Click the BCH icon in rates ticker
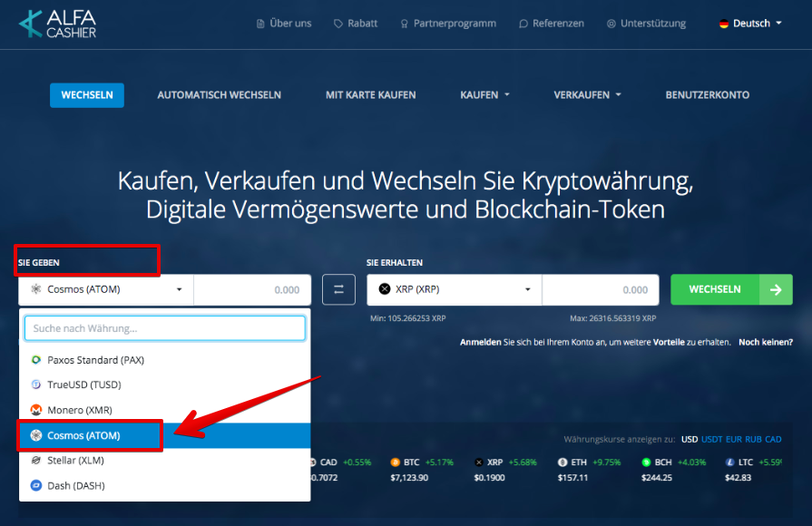This screenshot has height=526, width=812. (x=646, y=463)
